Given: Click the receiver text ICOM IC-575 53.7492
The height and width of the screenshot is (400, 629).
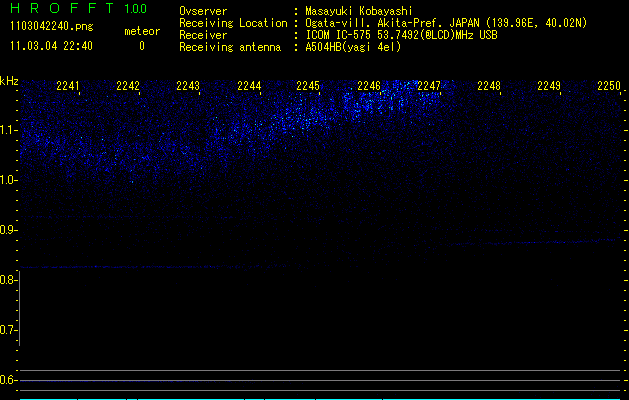Looking at the screenshot, I should (401, 35).
